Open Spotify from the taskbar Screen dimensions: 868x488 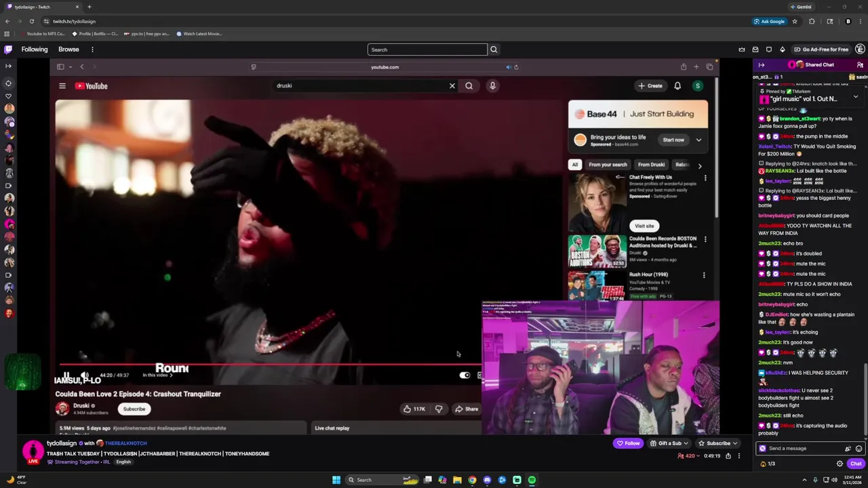pos(532,480)
